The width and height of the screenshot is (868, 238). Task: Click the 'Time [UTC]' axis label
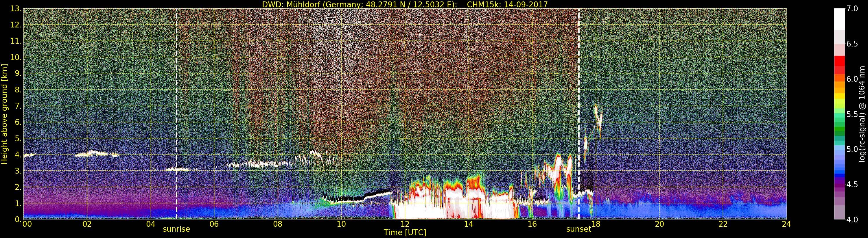(x=405, y=232)
